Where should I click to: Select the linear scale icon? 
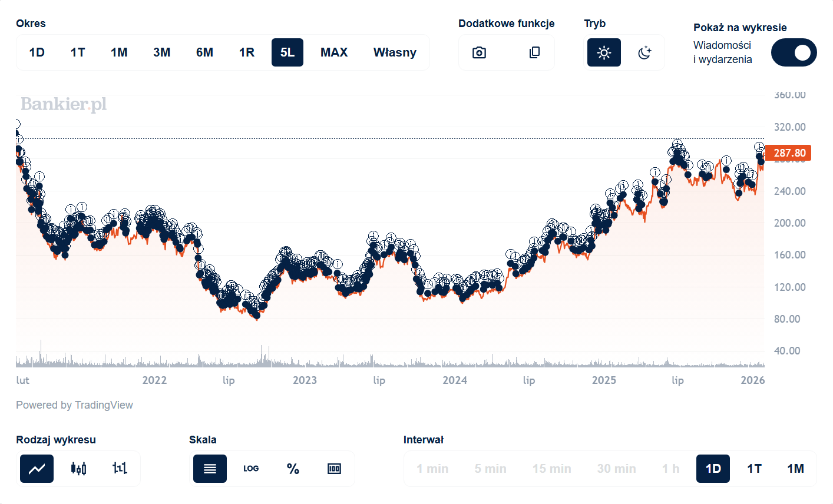(x=210, y=469)
